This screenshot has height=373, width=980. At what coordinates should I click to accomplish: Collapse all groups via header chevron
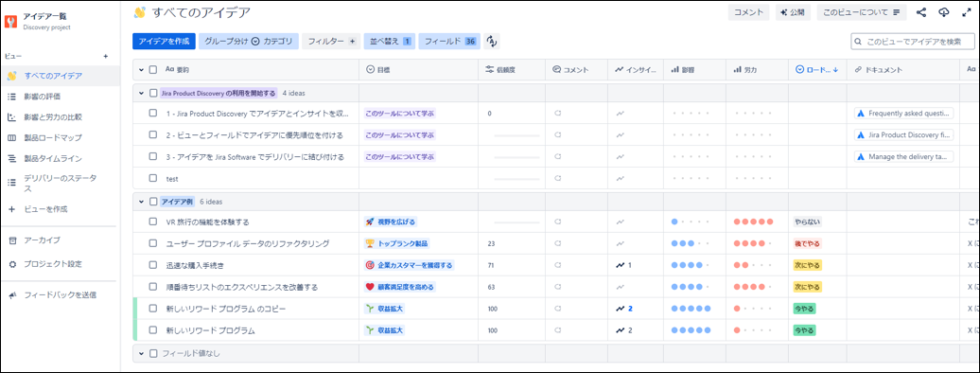(x=141, y=70)
